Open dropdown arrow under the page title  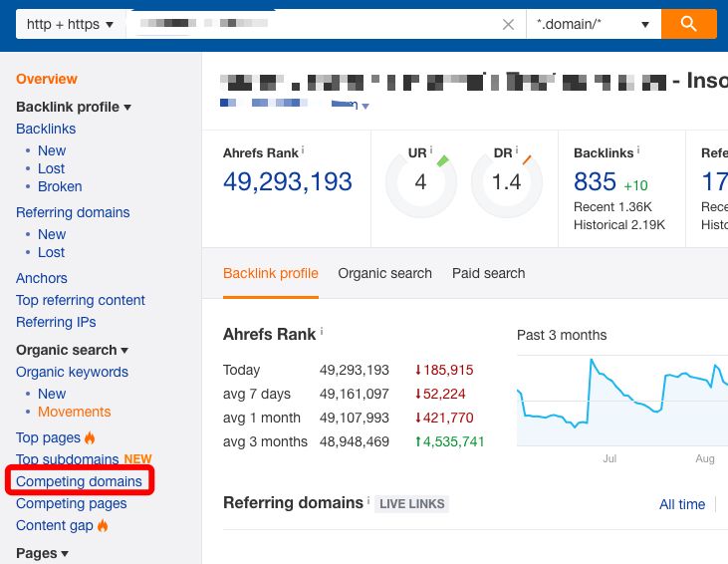coord(365,107)
